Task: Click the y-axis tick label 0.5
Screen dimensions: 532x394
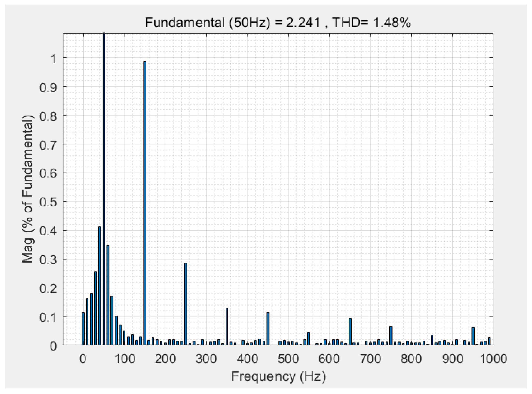Action: 48,202
